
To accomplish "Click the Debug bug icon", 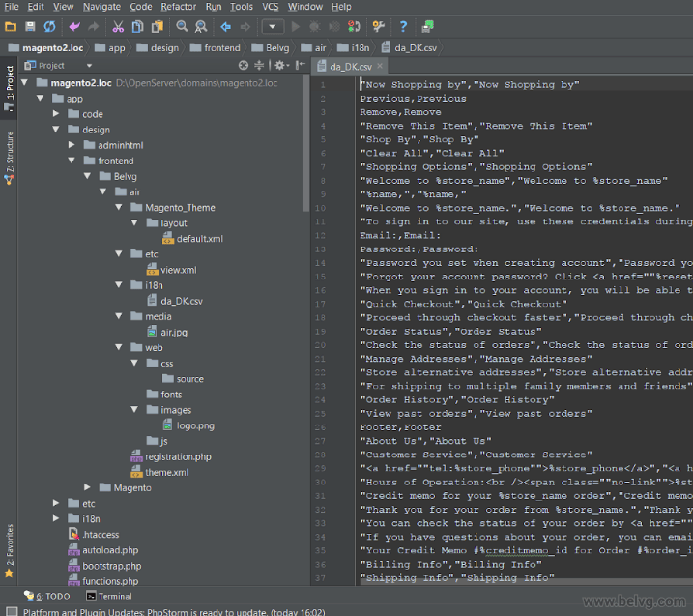I will pyautogui.click(x=315, y=26).
